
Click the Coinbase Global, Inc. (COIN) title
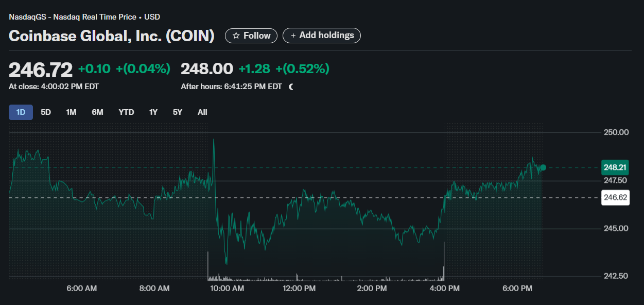(x=112, y=36)
